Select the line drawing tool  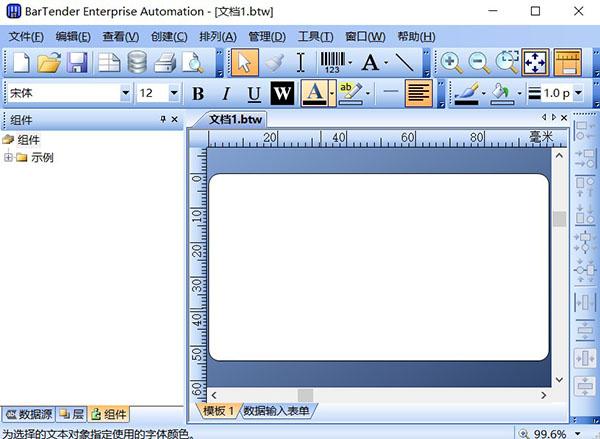point(404,62)
